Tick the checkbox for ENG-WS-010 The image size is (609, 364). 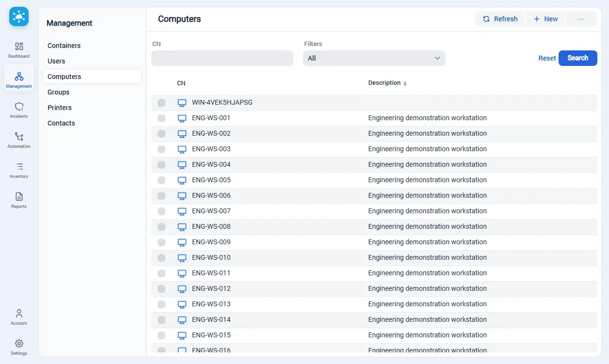tap(161, 258)
